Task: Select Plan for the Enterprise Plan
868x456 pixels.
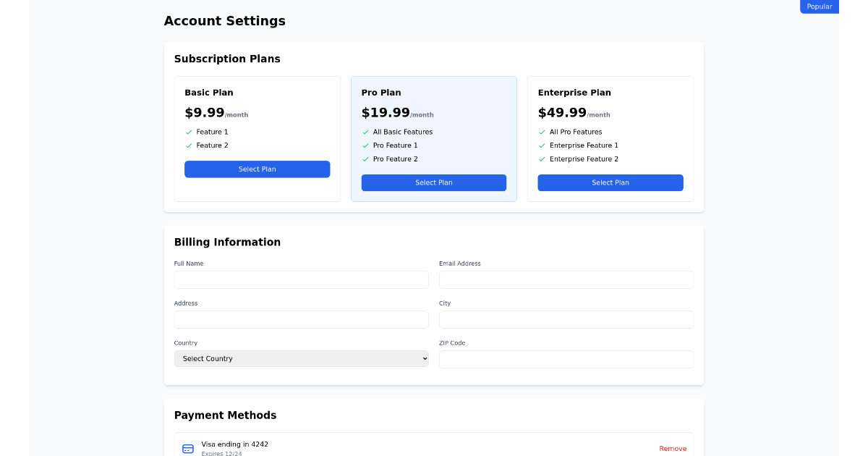Action: (x=610, y=182)
